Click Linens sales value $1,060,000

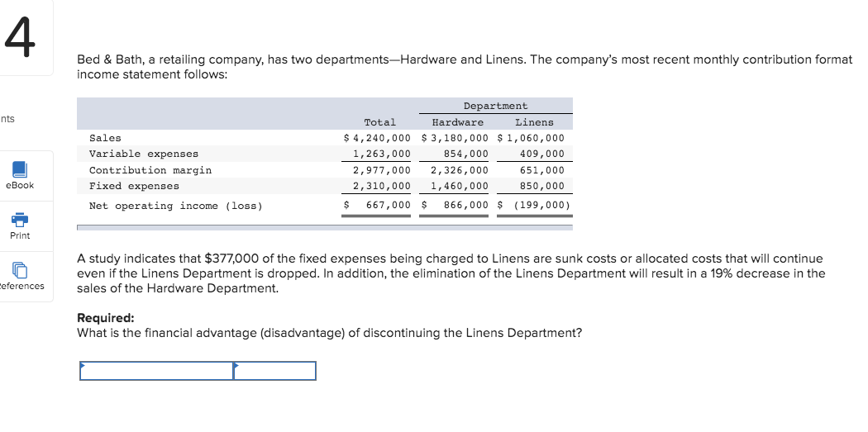tap(532, 138)
